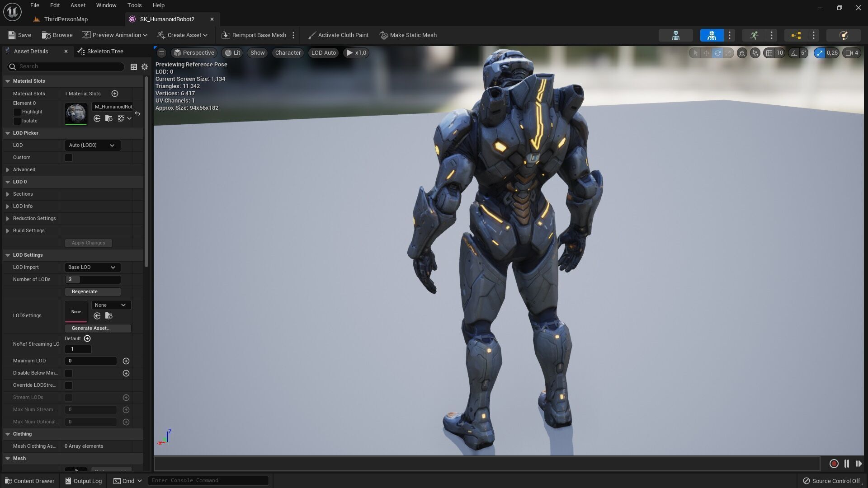Click Generate Asset... button

click(x=98, y=328)
